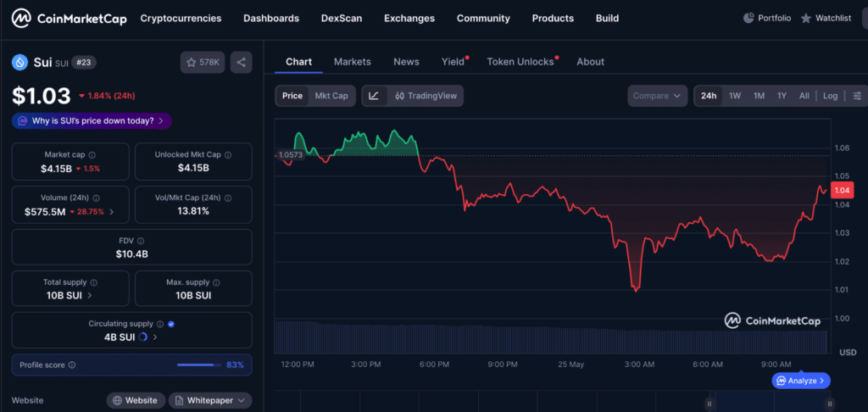Click the globe icon on Website button
868x412 pixels.
coord(117,400)
